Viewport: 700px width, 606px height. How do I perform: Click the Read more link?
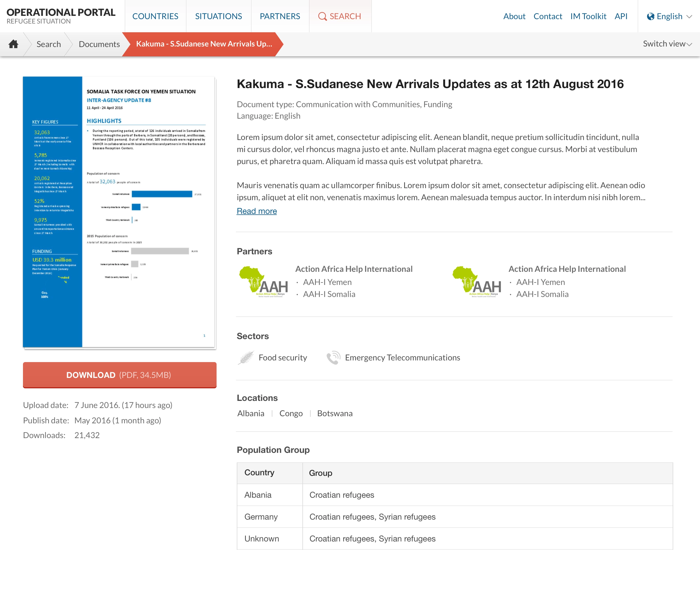[x=257, y=211]
